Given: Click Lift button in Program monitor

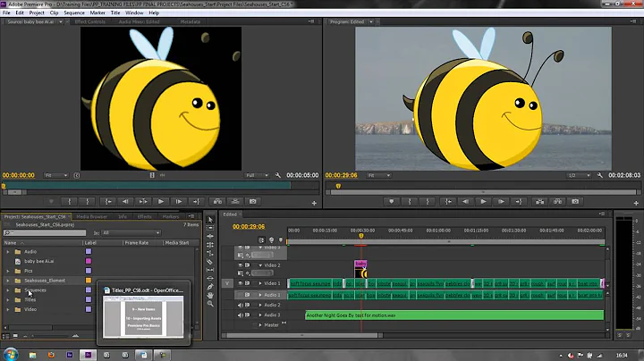Looking at the screenshot, I should pyautogui.click(x=539, y=201).
